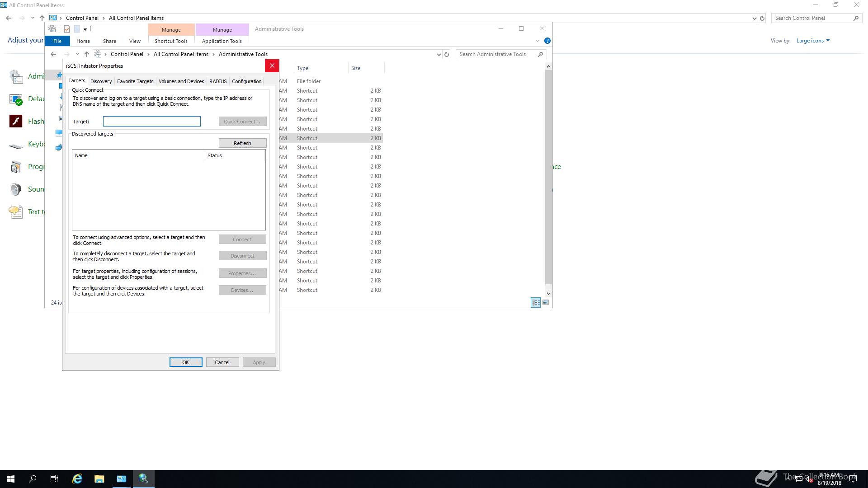Image resolution: width=868 pixels, height=488 pixels.
Task: Click the Administrative Tools vertical scrollbar
Action: pyautogui.click(x=548, y=177)
